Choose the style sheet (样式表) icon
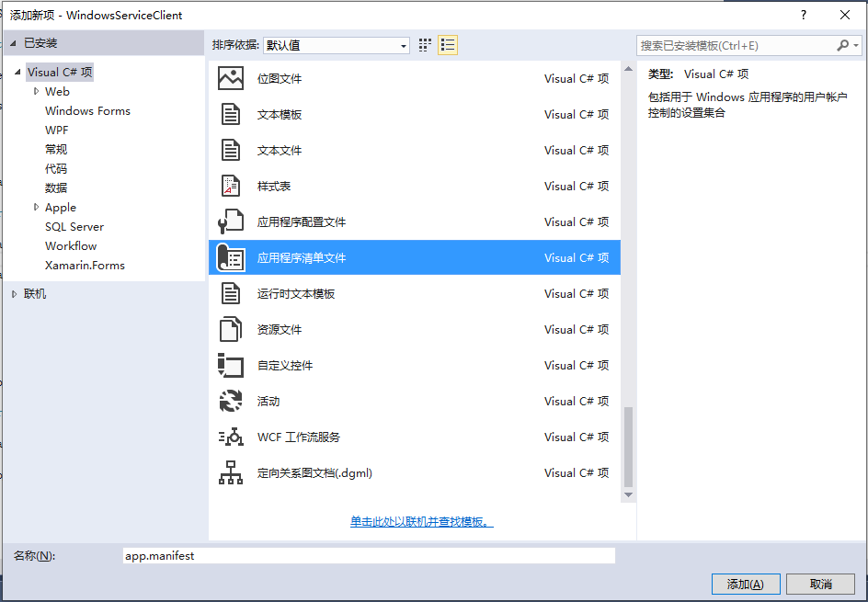Viewport: 868px width, 602px height. point(230,187)
